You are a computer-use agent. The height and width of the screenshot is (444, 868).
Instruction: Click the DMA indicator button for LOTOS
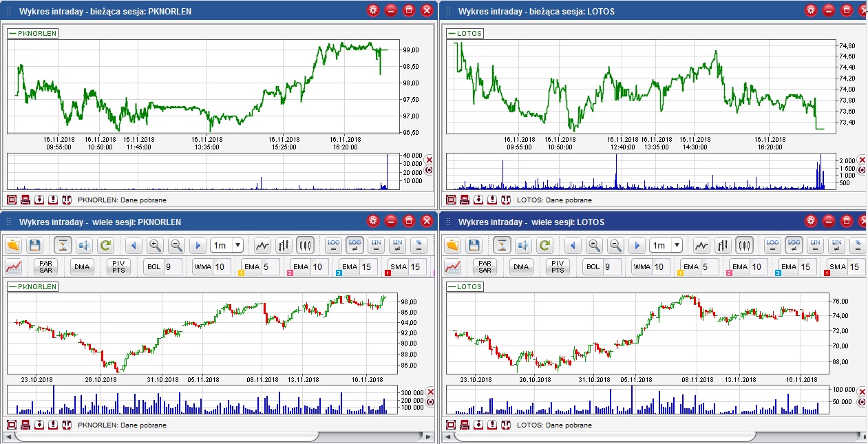521,267
